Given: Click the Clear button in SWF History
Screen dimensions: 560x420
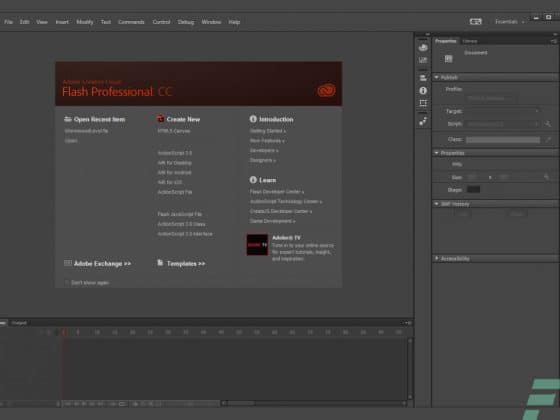Looking at the screenshot, I should (516, 214).
